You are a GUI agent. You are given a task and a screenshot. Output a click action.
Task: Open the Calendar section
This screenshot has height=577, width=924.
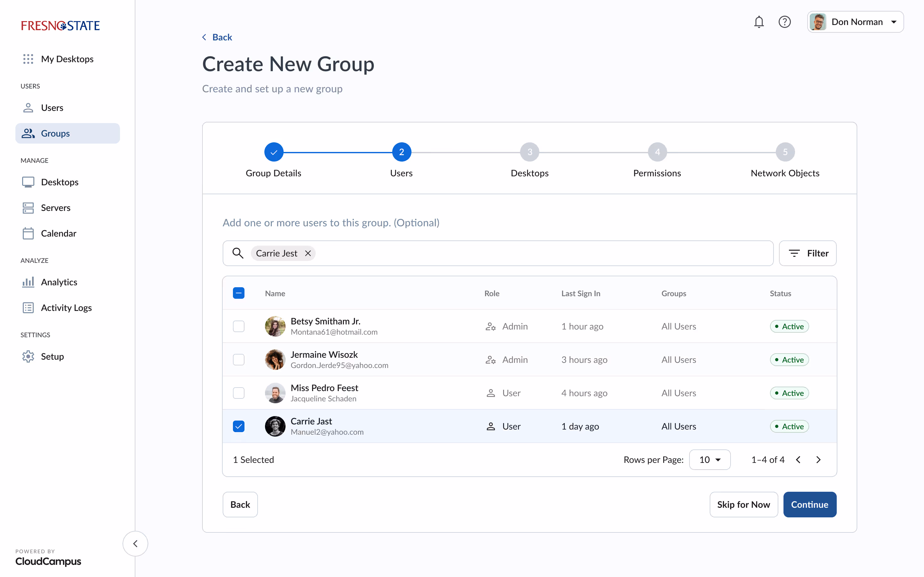tap(28, 233)
